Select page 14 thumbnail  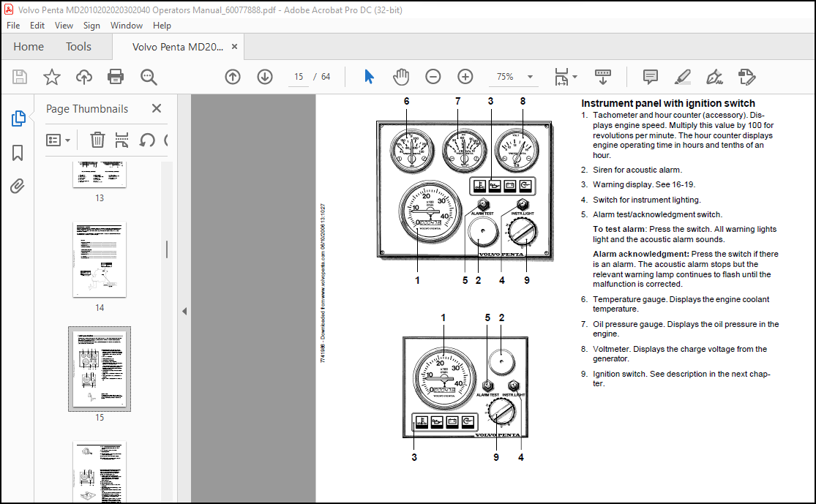pos(100,260)
